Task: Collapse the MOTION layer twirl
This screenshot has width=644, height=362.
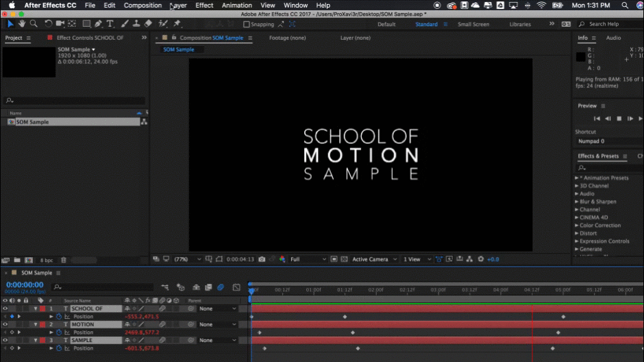Action: pyautogui.click(x=36, y=324)
